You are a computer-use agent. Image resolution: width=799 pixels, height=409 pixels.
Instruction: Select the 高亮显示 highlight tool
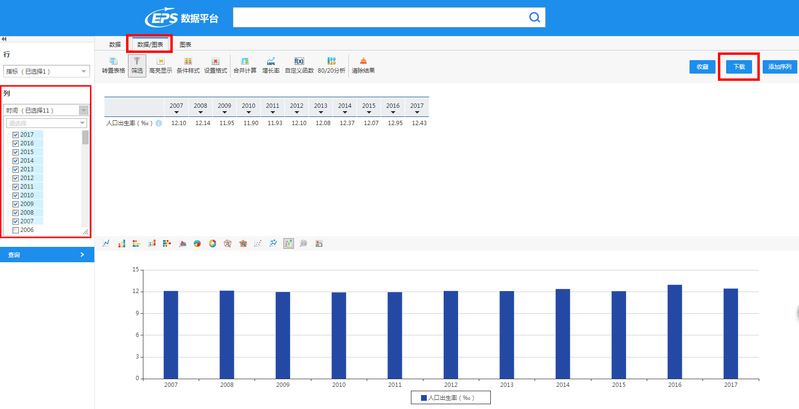pyautogui.click(x=161, y=65)
